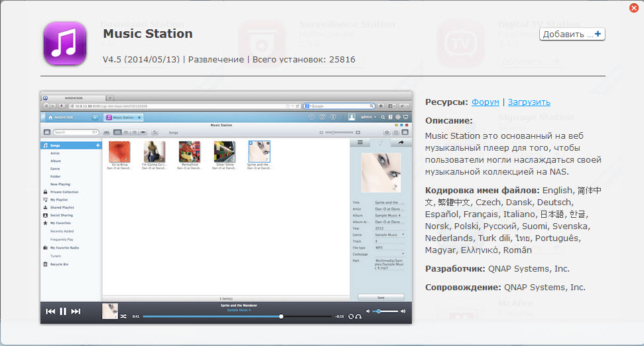Click the 'I'm Gonna Go' album thumbnail
The width and height of the screenshot is (644, 346).
coord(155,152)
